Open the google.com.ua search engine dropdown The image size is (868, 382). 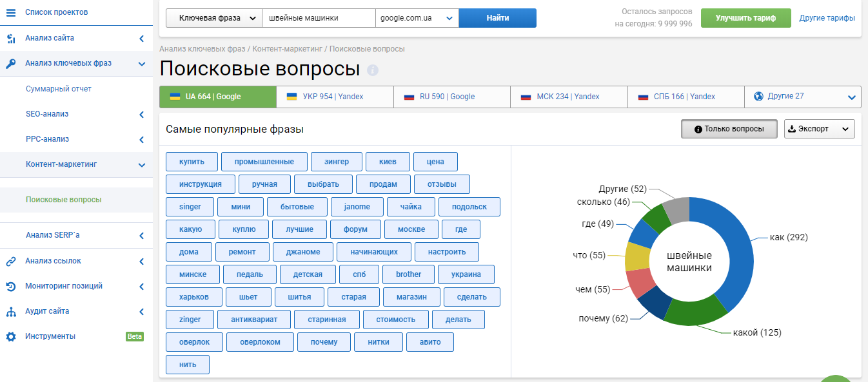(x=417, y=18)
